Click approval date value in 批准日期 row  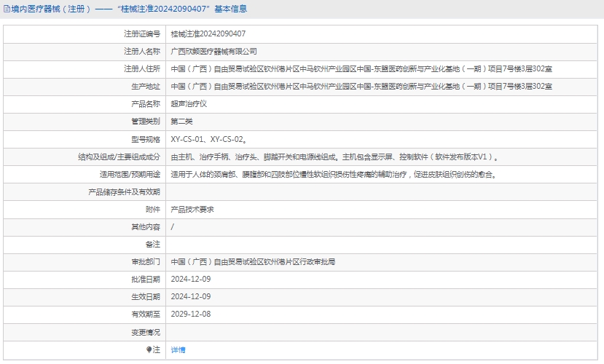point(190,279)
